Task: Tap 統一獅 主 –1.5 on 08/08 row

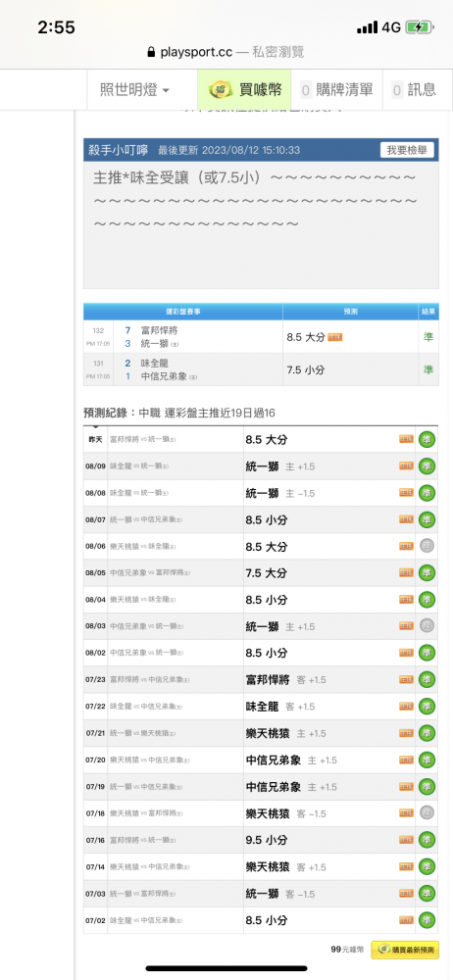Action: (x=280, y=493)
